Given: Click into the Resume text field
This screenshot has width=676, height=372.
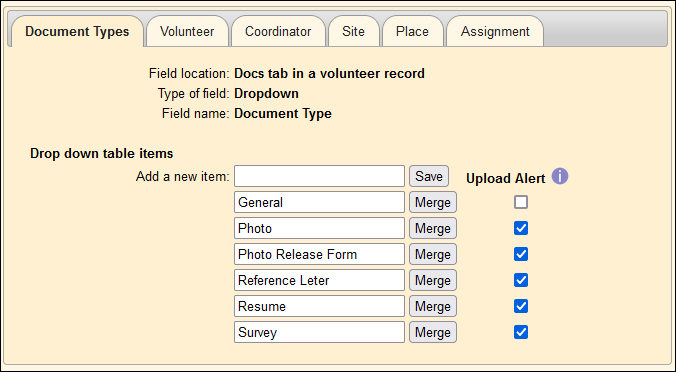Looking at the screenshot, I should click(319, 306).
